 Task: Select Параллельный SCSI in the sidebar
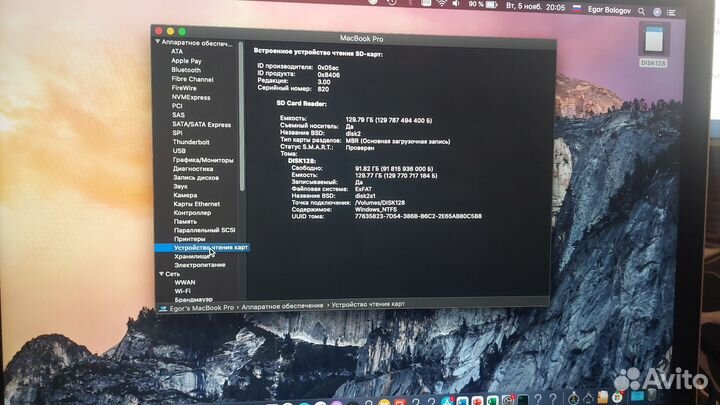point(204,230)
